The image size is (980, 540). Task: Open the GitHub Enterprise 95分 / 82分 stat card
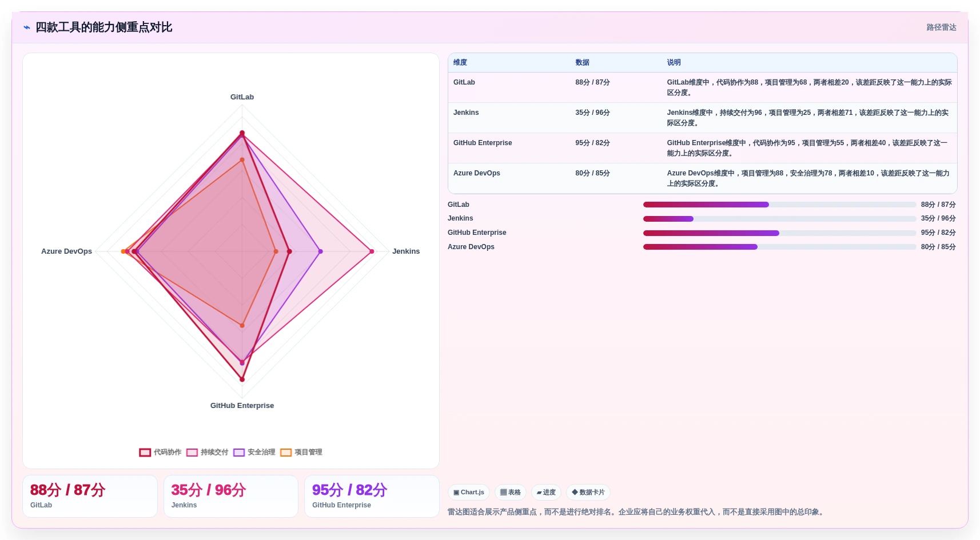click(x=372, y=497)
